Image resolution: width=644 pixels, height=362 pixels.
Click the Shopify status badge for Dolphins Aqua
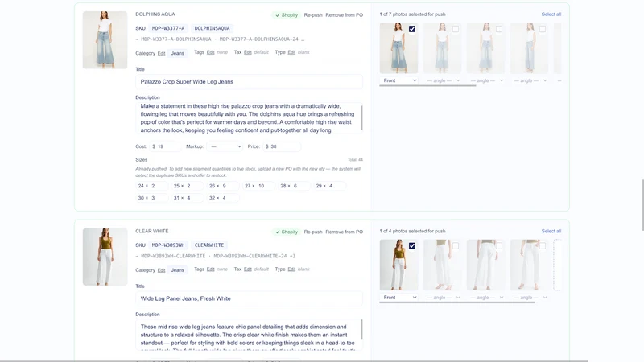click(x=287, y=15)
